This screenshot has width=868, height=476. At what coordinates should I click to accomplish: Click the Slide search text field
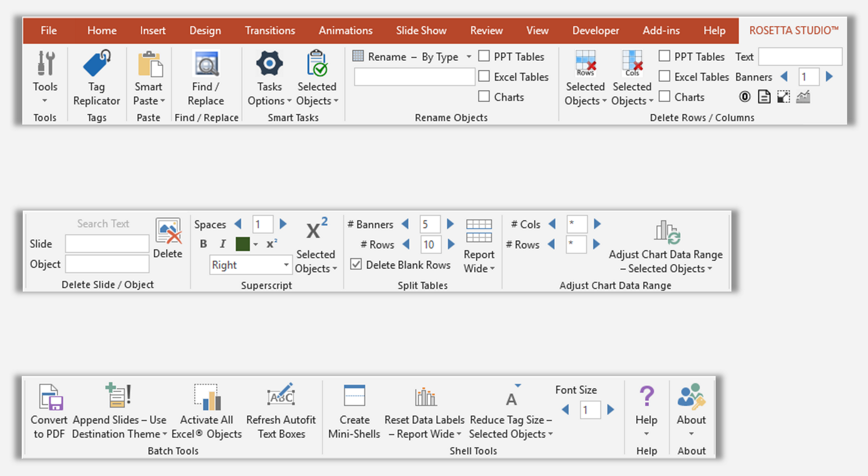click(x=107, y=243)
